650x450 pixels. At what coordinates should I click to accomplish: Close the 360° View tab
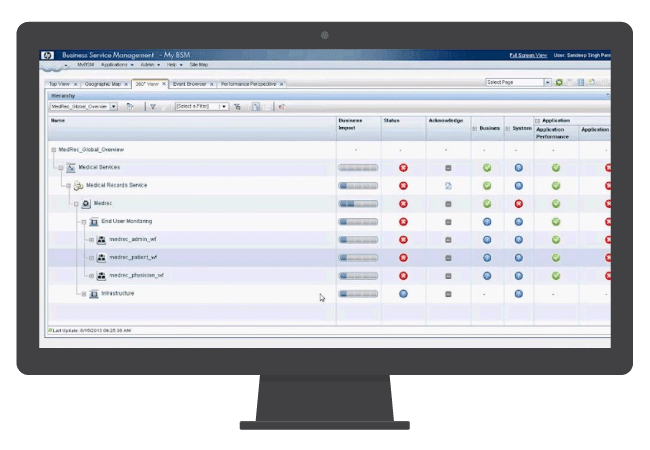pyautogui.click(x=164, y=84)
